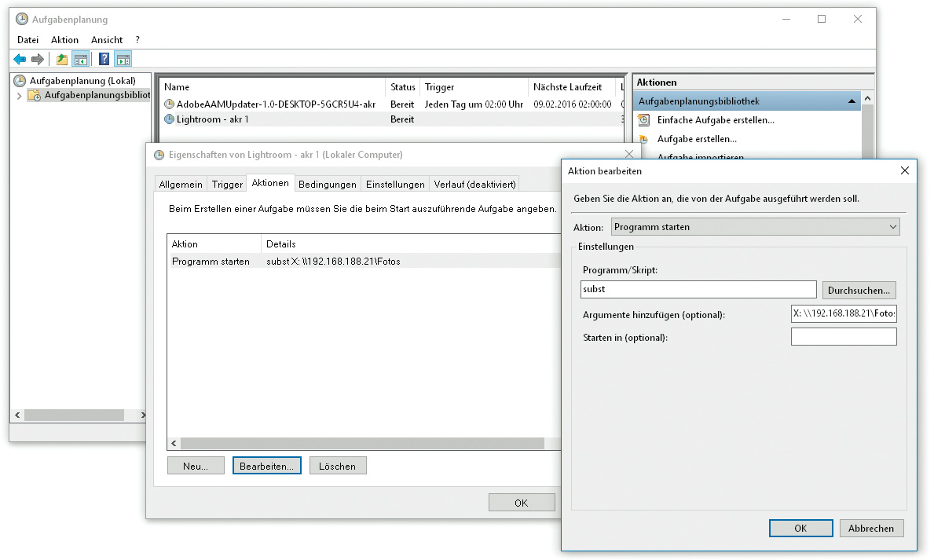
Task: Toggle the console tree pane icon
Action: (80, 59)
